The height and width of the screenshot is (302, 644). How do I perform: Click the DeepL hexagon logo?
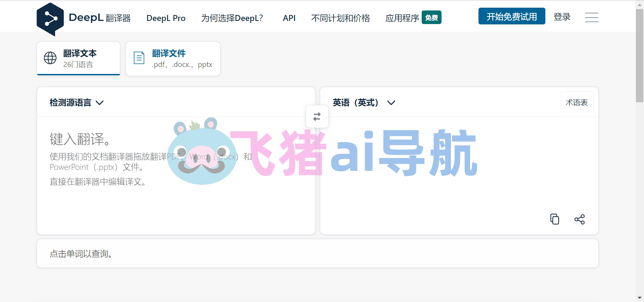click(x=50, y=19)
